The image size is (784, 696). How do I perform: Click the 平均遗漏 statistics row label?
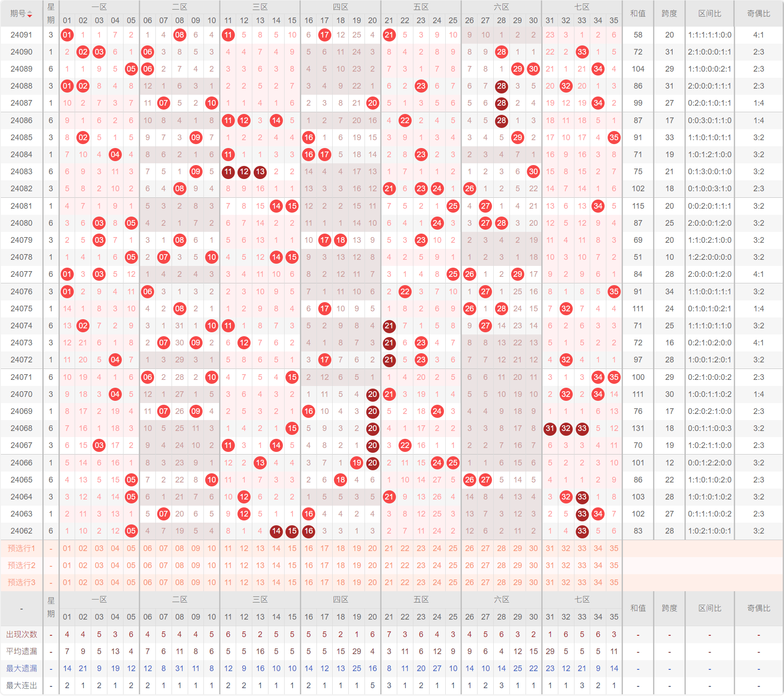coord(21,651)
